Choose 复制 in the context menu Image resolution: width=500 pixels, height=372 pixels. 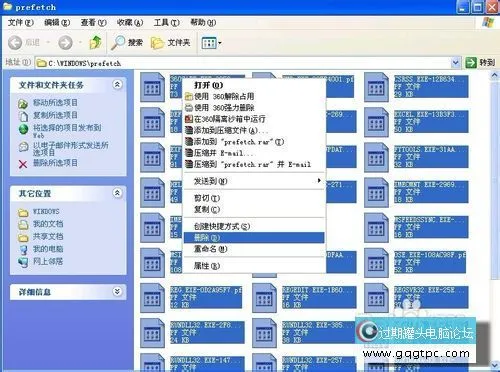[x=254, y=209]
